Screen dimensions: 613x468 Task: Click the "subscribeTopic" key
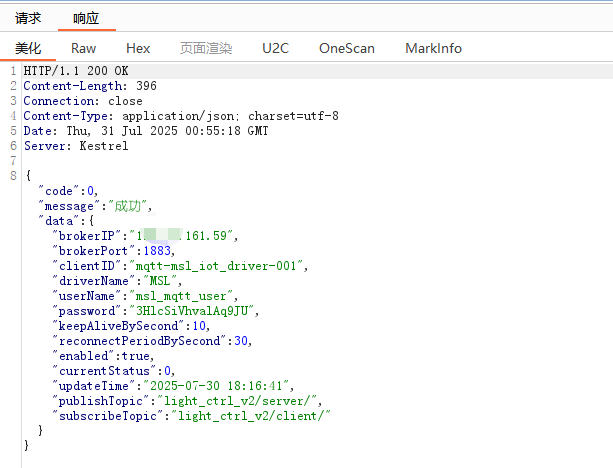point(108,416)
